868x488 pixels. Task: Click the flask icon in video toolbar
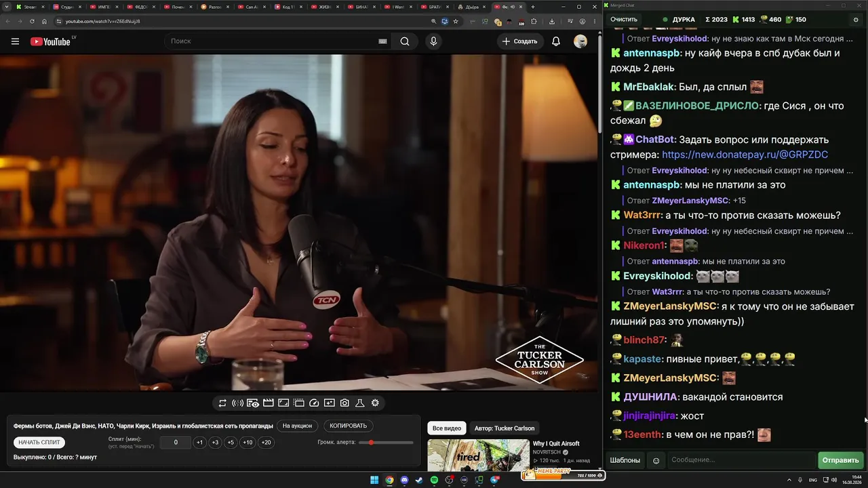click(x=360, y=403)
